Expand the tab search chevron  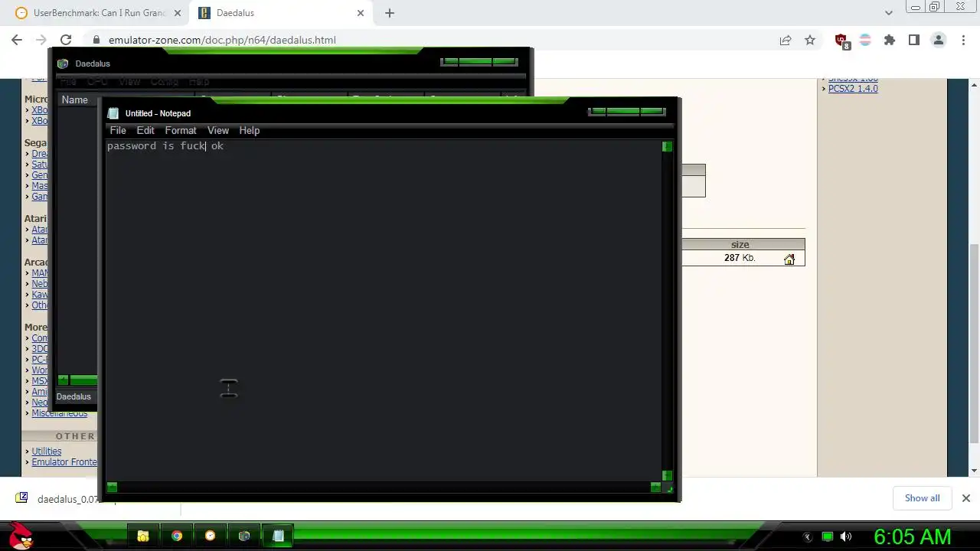tap(889, 13)
